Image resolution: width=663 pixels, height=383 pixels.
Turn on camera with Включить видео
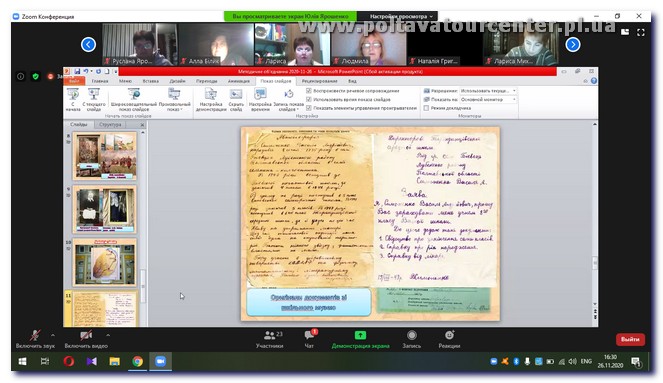tap(86, 339)
